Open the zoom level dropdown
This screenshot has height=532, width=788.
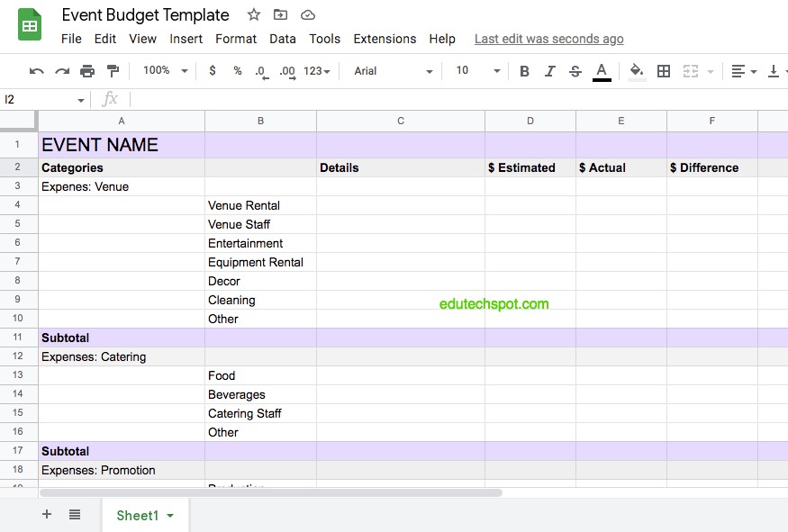[162, 70]
